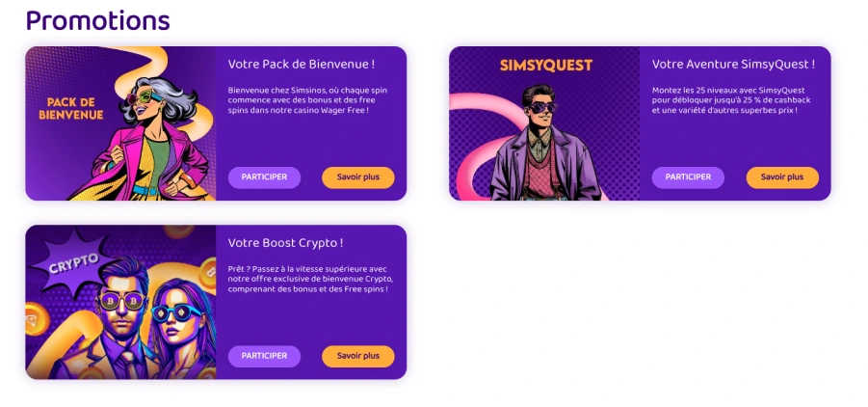Click PARTICIPER in the Pack de Bienvenue card
The width and height of the screenshot is (868, 407).
click(x=264, y=177)
